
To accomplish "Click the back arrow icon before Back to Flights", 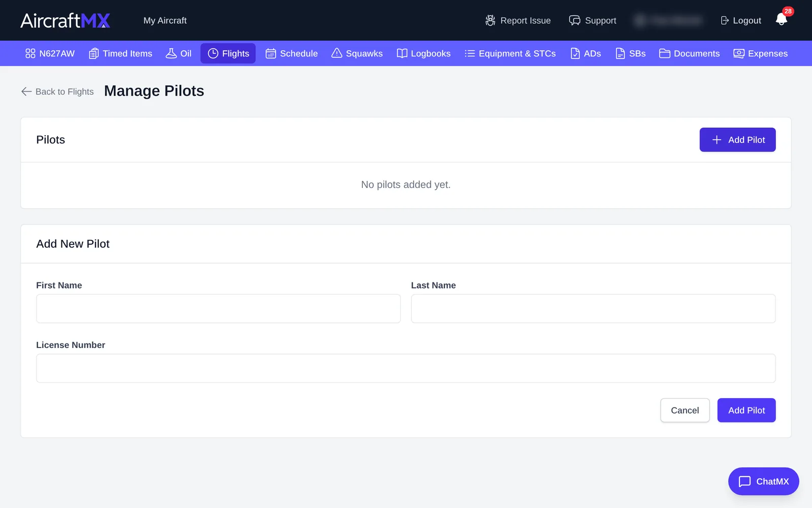I will [26, 91].
